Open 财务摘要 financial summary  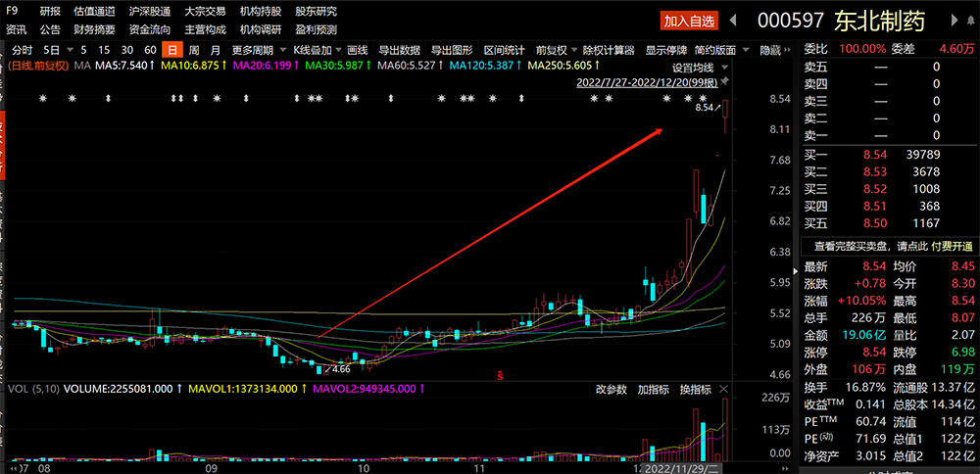click(x=95, y=29)
